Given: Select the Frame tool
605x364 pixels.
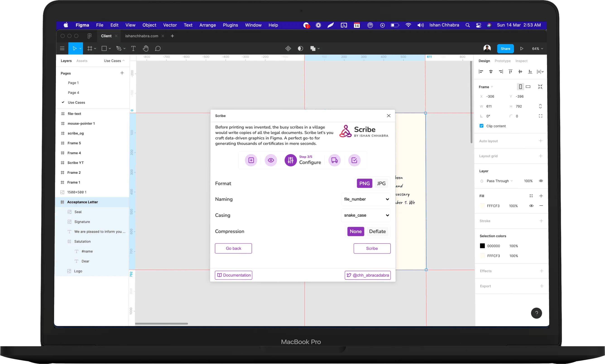Looking at the screenshot, I should (x=90, y=49).
